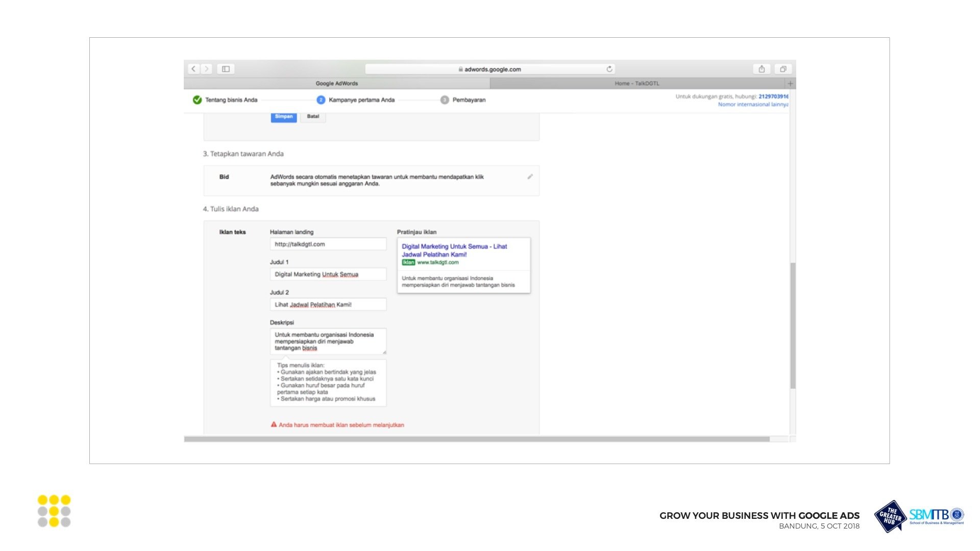Viewport: 980px width, 551px height.
Task: Click the page reload icon
Action: [x=609, y=69]
